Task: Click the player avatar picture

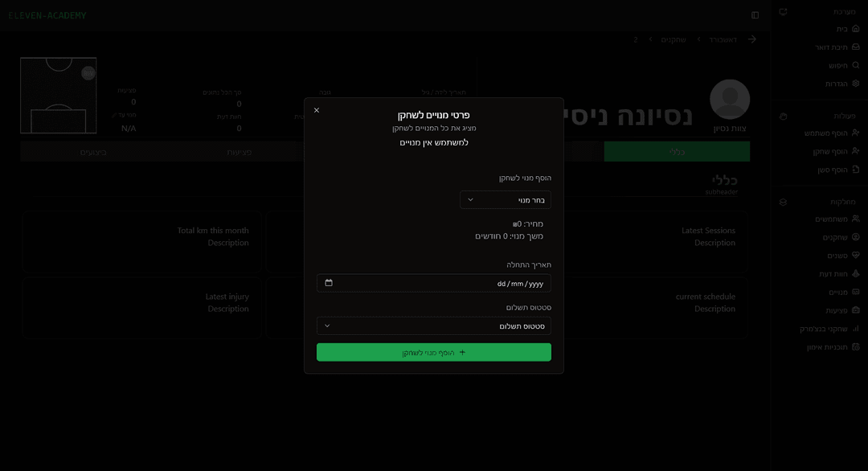Action: (730, 100)
